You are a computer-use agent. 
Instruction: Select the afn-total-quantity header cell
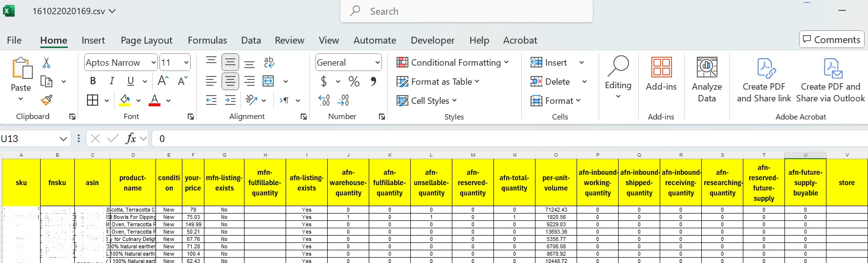click(514, 183)
